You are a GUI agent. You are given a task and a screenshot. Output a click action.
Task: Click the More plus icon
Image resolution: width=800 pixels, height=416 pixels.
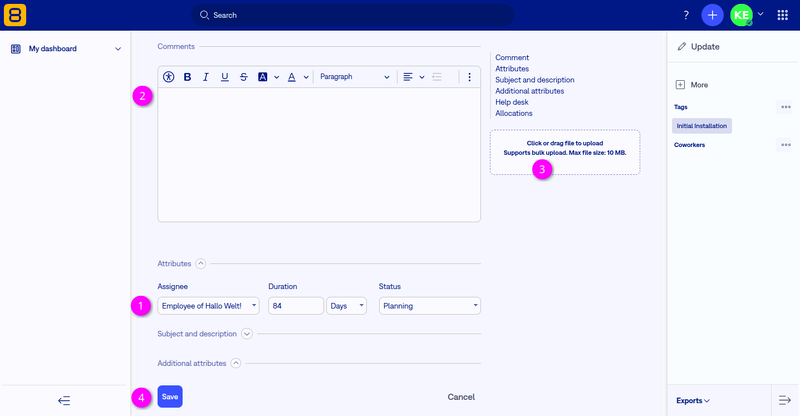click(680, 85)
